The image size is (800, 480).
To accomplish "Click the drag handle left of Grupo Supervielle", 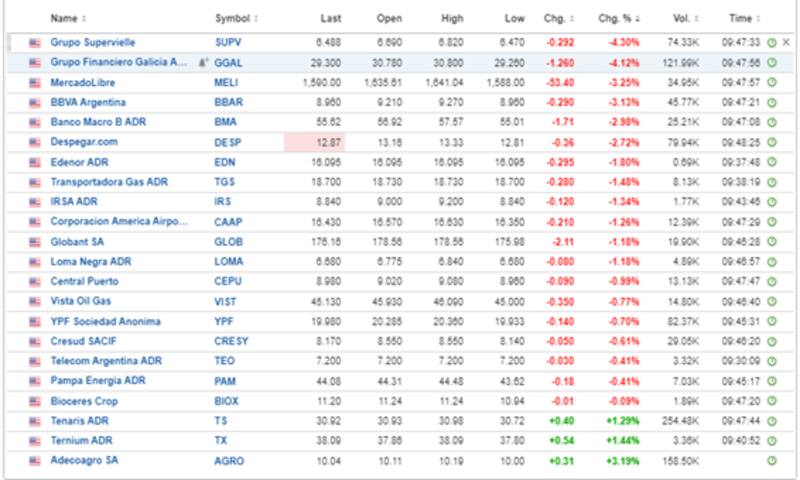I will tap(11, 42).
